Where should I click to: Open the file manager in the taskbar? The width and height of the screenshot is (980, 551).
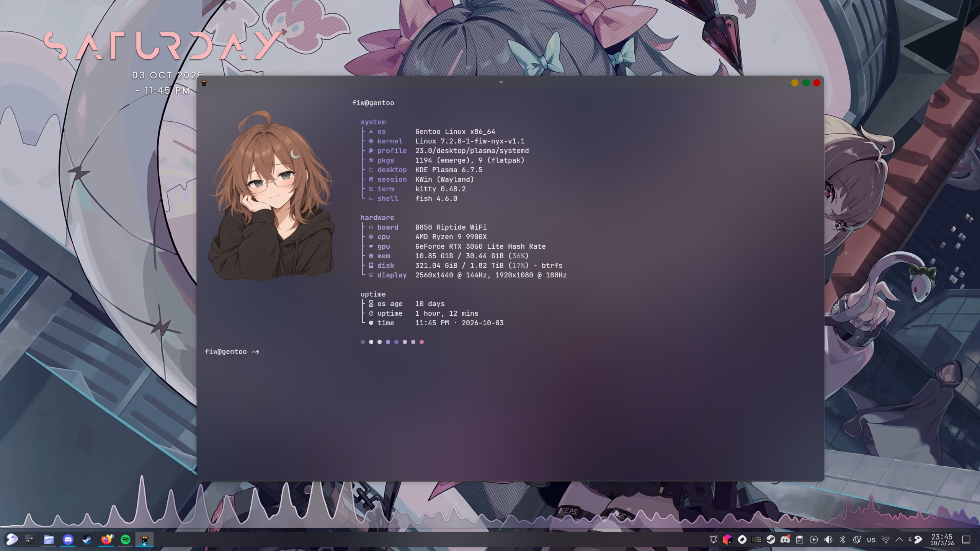49,540
